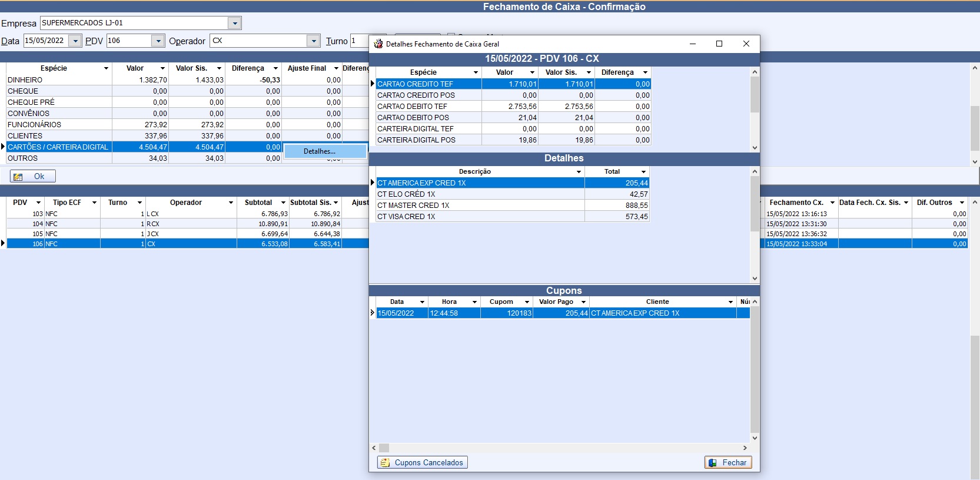Open Tipo ECF column filter arrow
The width and height of the screenshot is (980, 480).
click(x=94, y=203)
